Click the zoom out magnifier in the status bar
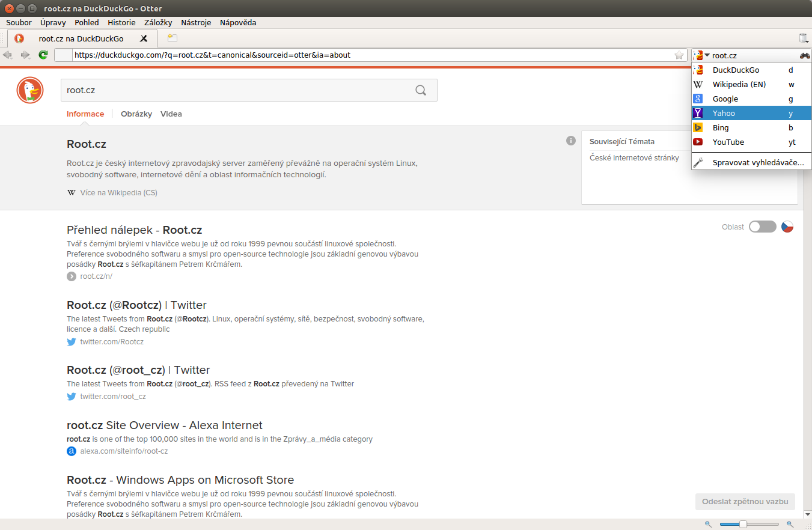812x530 pixels. (709, 525)
